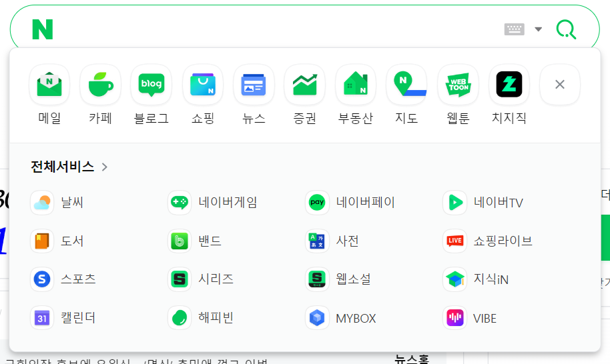Click the Band (밴드) icon

180,241
